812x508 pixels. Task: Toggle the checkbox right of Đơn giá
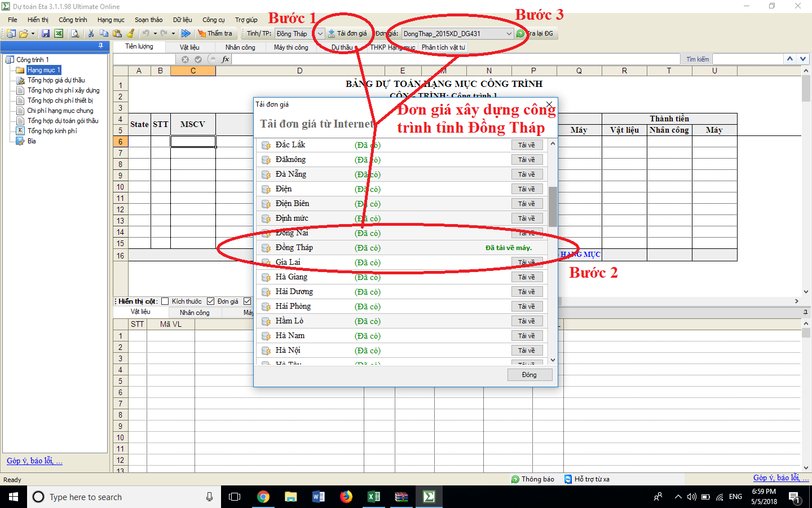(x=247, y=301)
